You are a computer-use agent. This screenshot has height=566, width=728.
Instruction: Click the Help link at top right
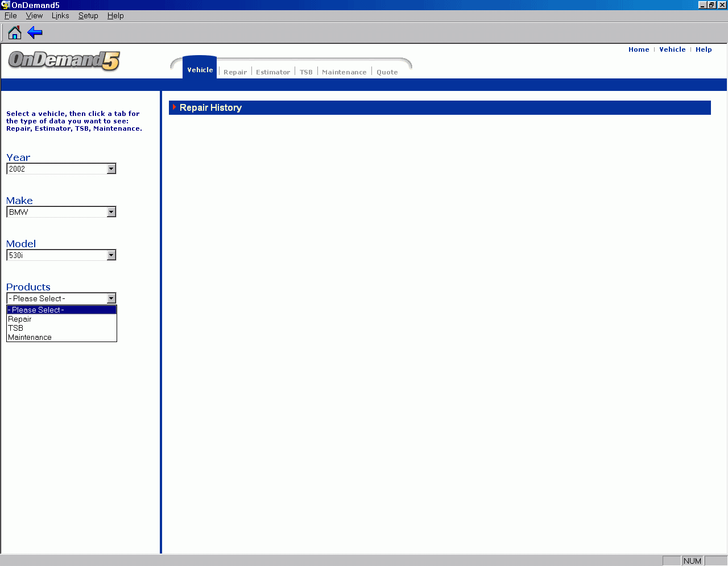click(704, 49)
